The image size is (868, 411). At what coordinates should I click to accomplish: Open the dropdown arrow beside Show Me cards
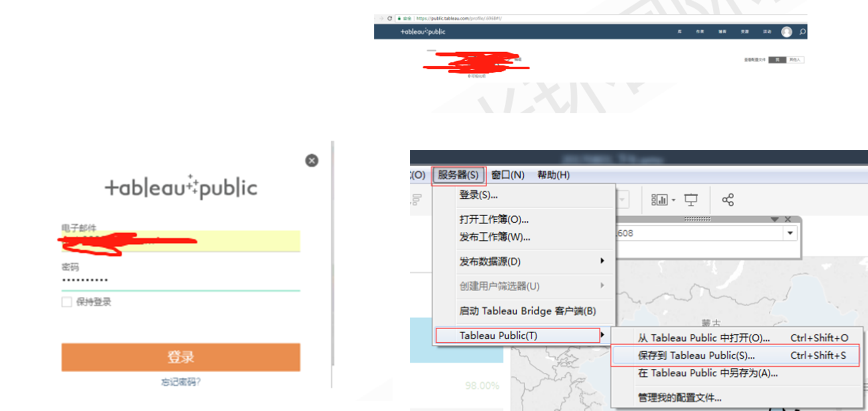tap(674, 200)
